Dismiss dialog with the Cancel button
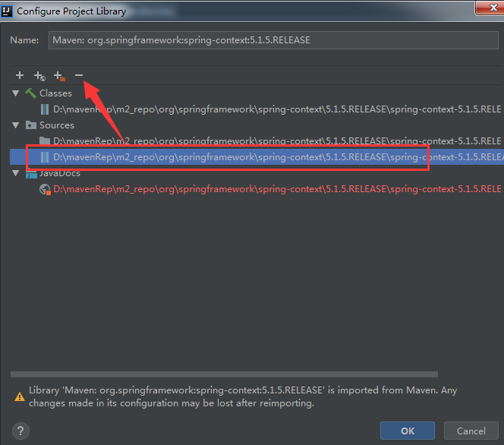The height and width of the screenshot is (445, 504). point(471,431)
